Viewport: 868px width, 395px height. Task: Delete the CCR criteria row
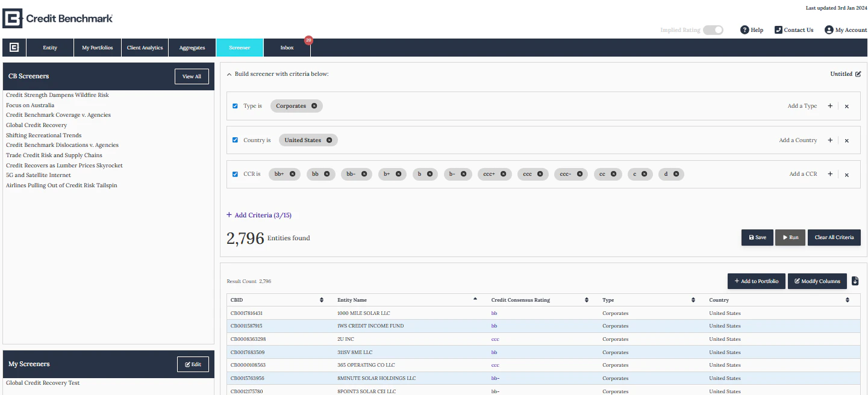846,175
